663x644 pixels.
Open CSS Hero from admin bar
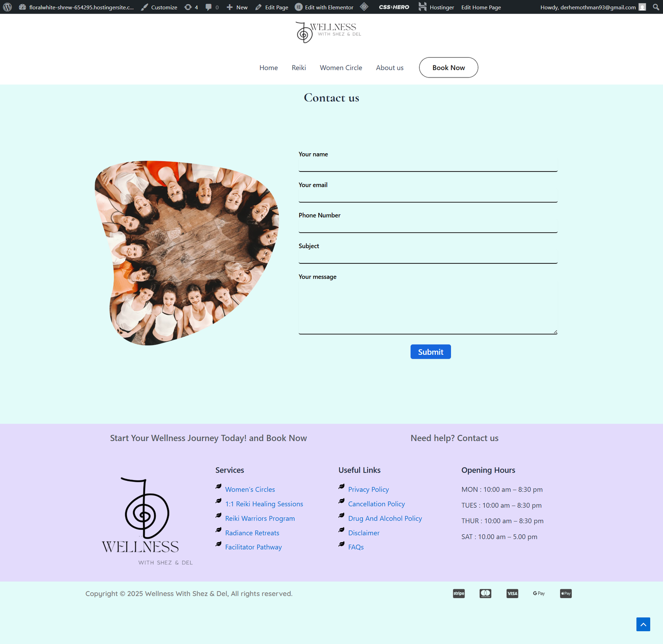(394, 7)
